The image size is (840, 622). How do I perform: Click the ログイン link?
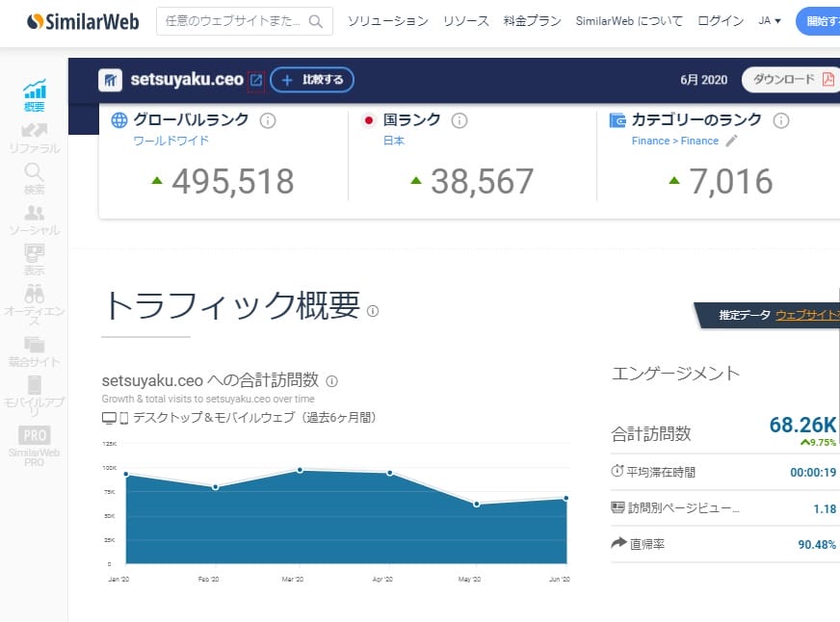pyautogui.click(x=721, y=21)
